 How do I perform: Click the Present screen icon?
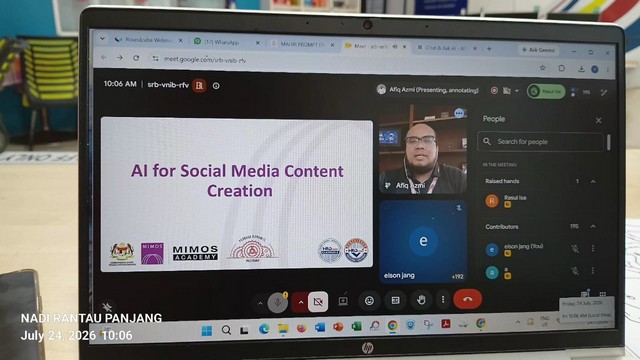point(343,301)
